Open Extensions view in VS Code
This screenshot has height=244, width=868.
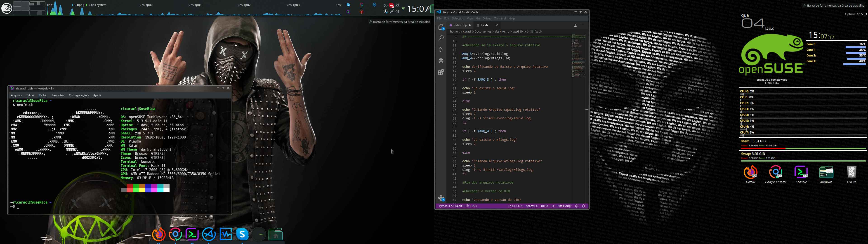point(441,72)
